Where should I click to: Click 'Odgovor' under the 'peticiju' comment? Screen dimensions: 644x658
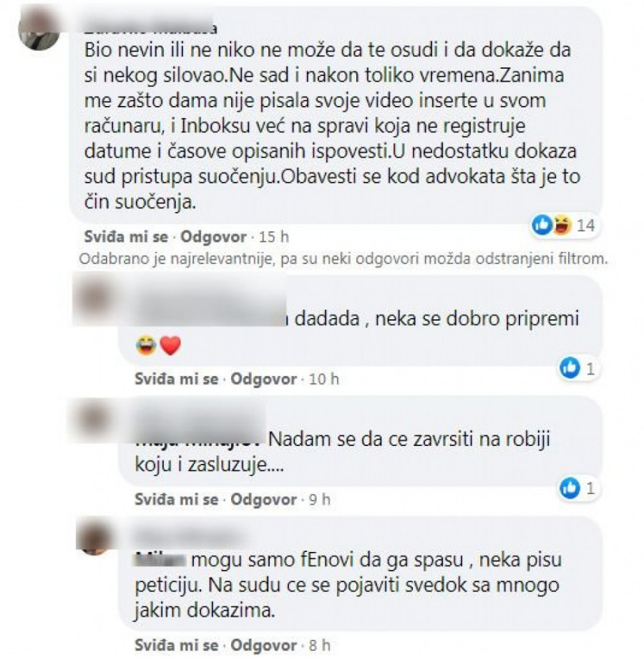[264, 645]
